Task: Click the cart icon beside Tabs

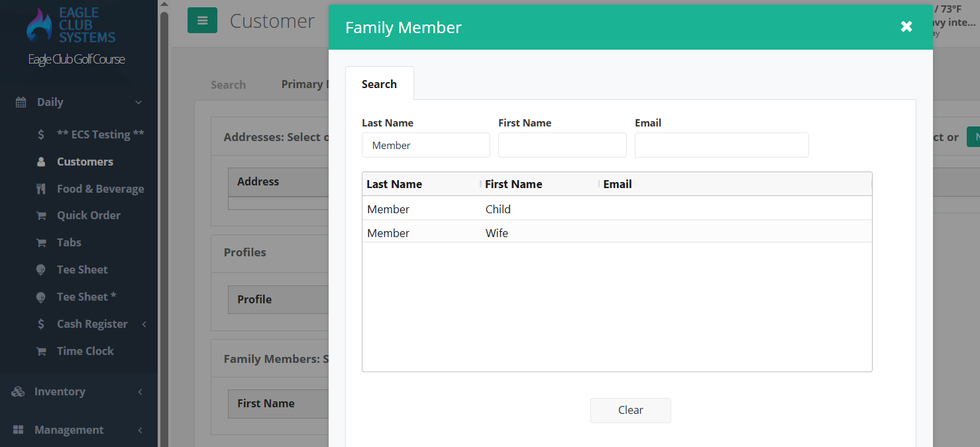Action: 41,242
